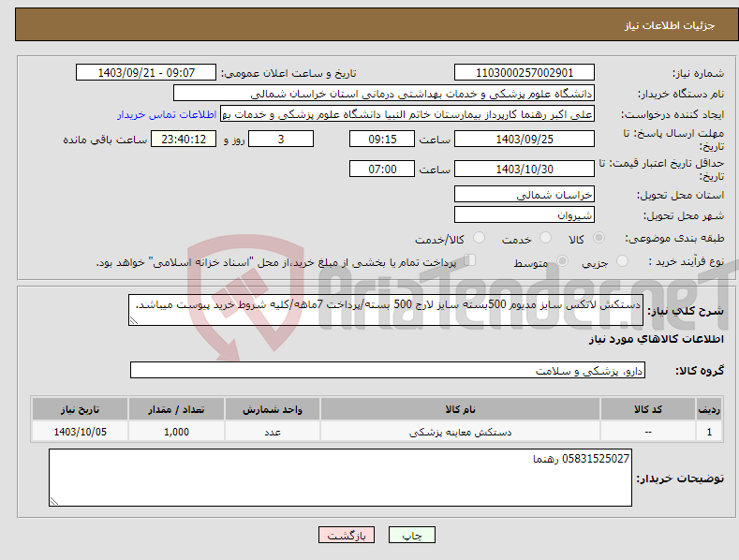Click the unit cell عدد
The width and height of the screenshot is (739, 560).
point(273,432)
